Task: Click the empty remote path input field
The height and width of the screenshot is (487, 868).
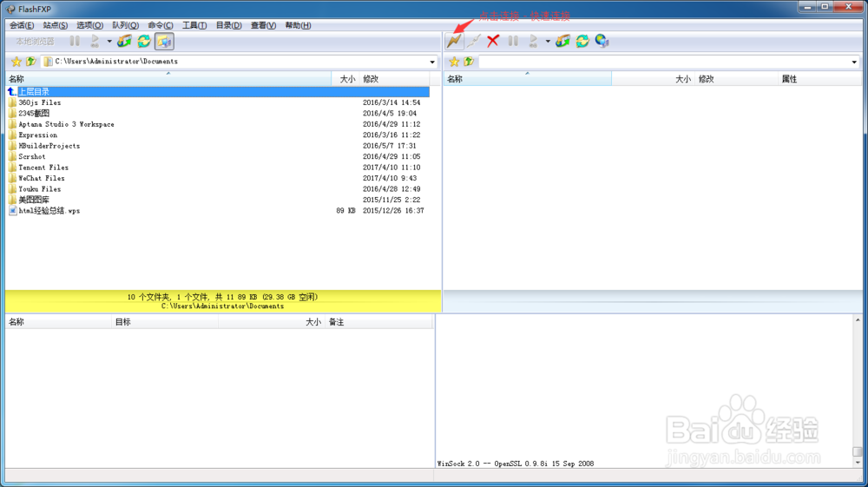Action: pos(664,62)
